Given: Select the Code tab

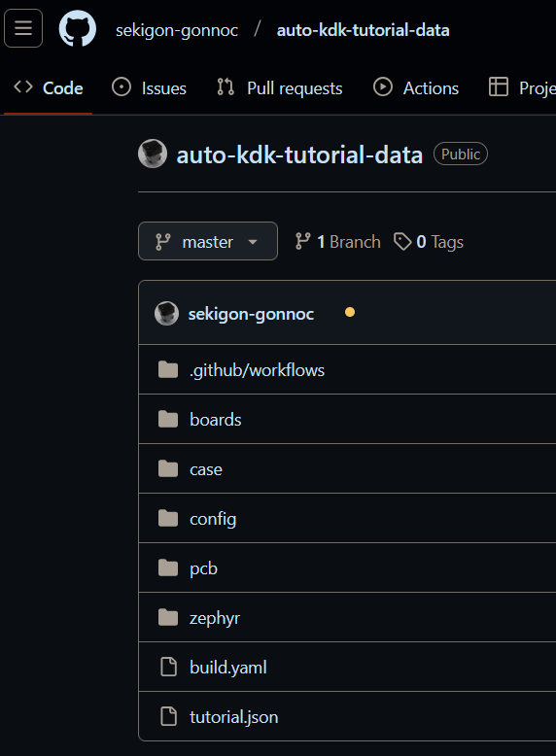Looking at the screenshot, I should pyautogui.click(x=49, y=87).
